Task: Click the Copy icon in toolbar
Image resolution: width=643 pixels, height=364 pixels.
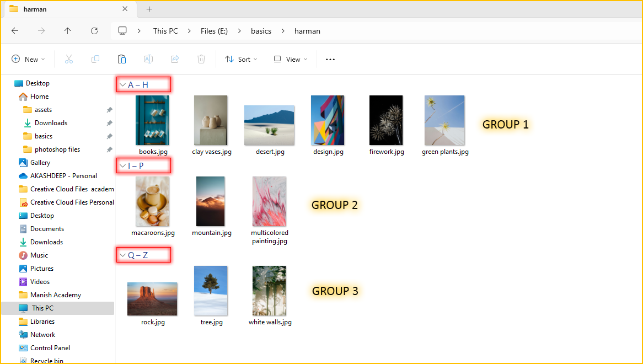Action: point(95,59)
